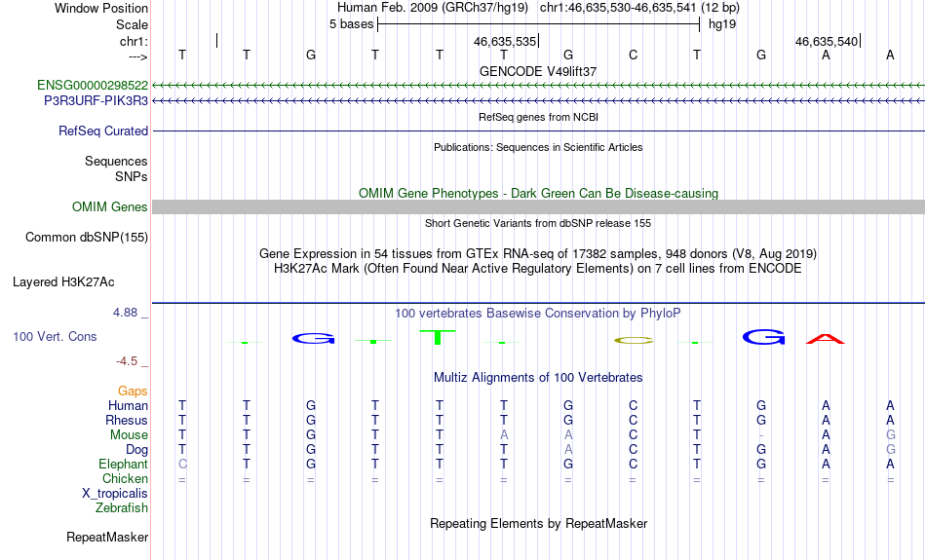The image size is (926, 560).
Task: Select the Human alignment row label
Action: 128,406
